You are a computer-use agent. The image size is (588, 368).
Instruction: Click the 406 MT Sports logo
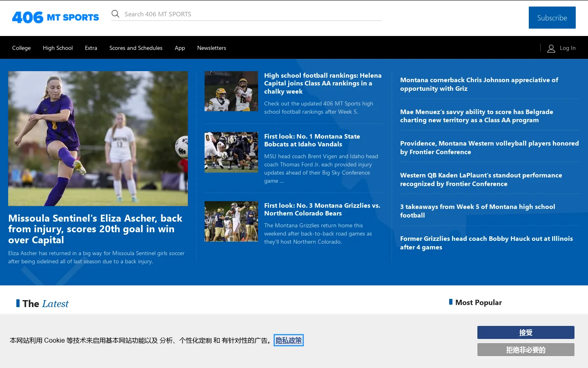point(56,17)
